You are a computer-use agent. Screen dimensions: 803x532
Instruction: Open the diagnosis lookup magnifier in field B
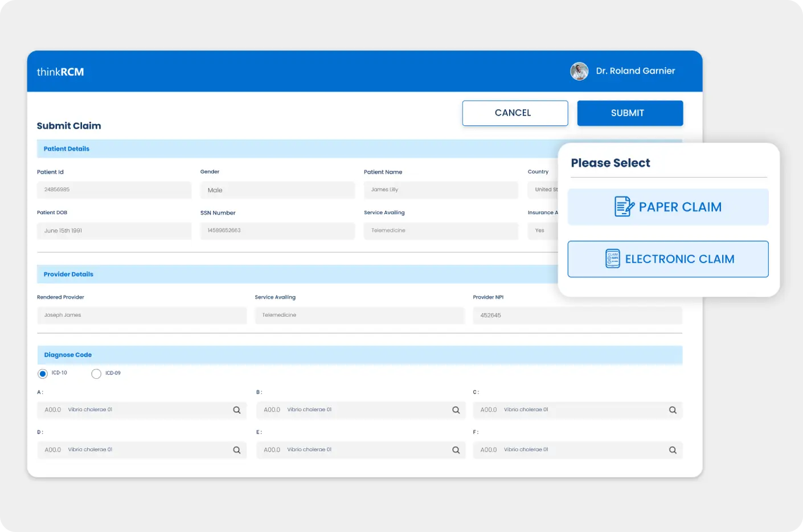[x=456, y=410]
